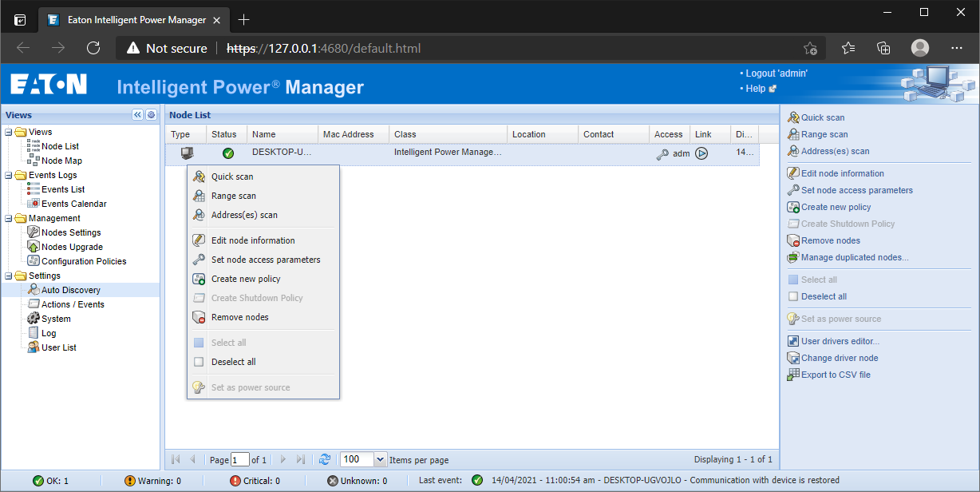
Task: Open Actions / Events settings
Action: pos(72,304)
